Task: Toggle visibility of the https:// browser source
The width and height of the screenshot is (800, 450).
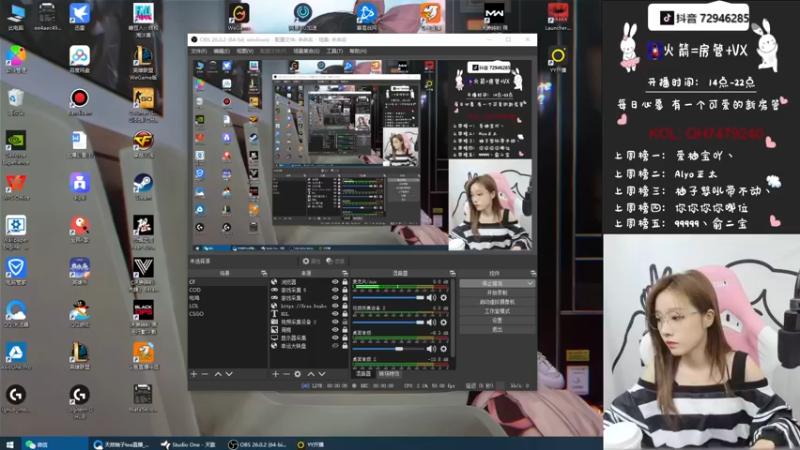Action: tap(335, 306)
